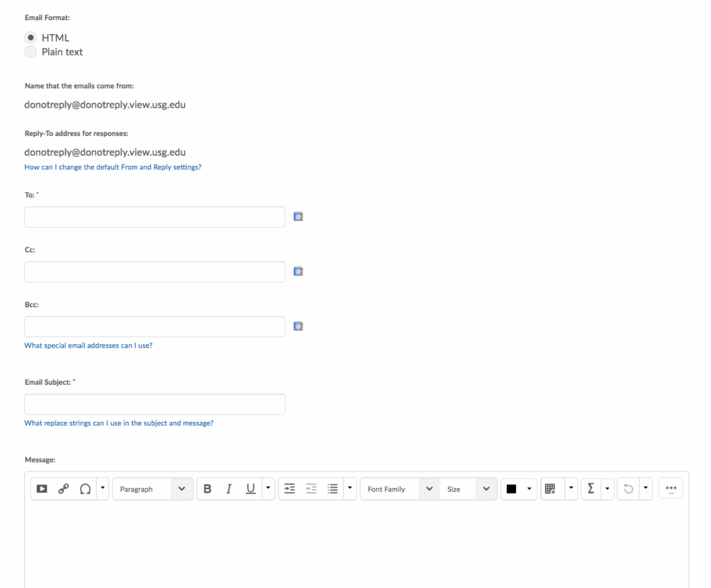This screenshot has width=711, height=588.
Task: Show more editor options with ellipsis button
Action: click(x=671, y=488)
